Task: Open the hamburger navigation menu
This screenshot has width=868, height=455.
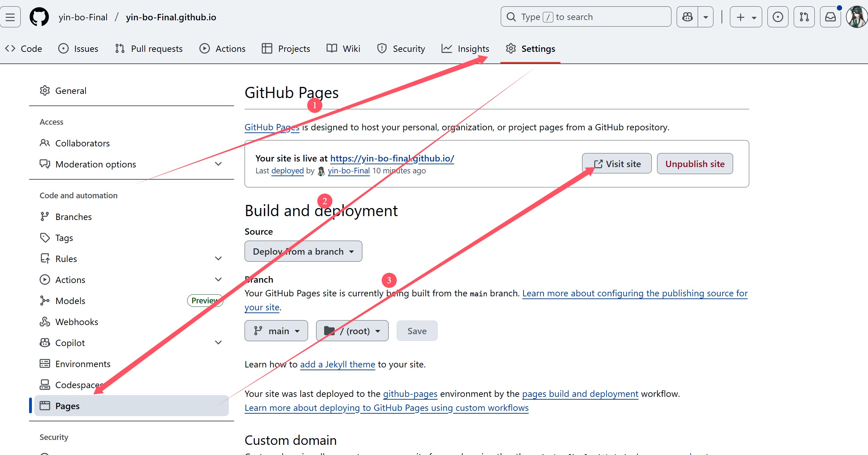Action: [x=10, y=17]
